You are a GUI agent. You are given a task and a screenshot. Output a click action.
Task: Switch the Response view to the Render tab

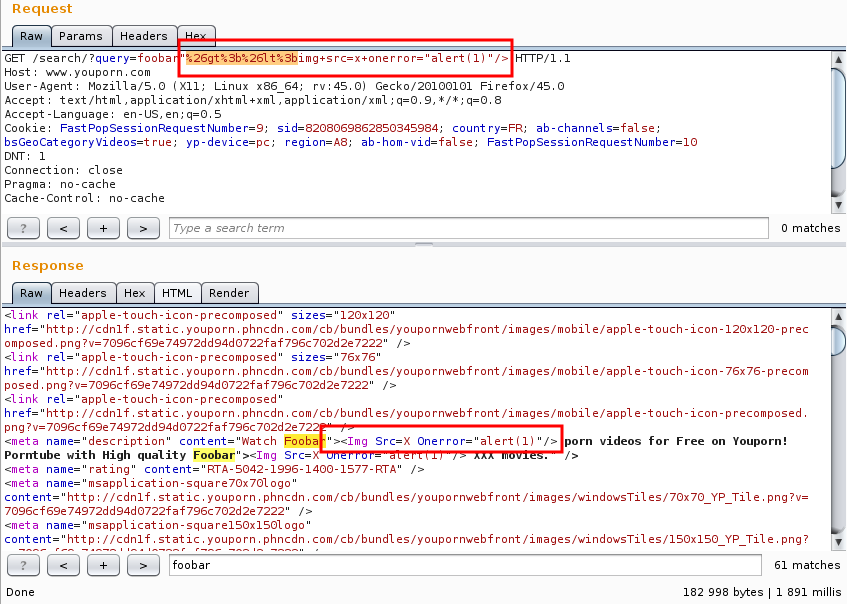coord(226,292)
